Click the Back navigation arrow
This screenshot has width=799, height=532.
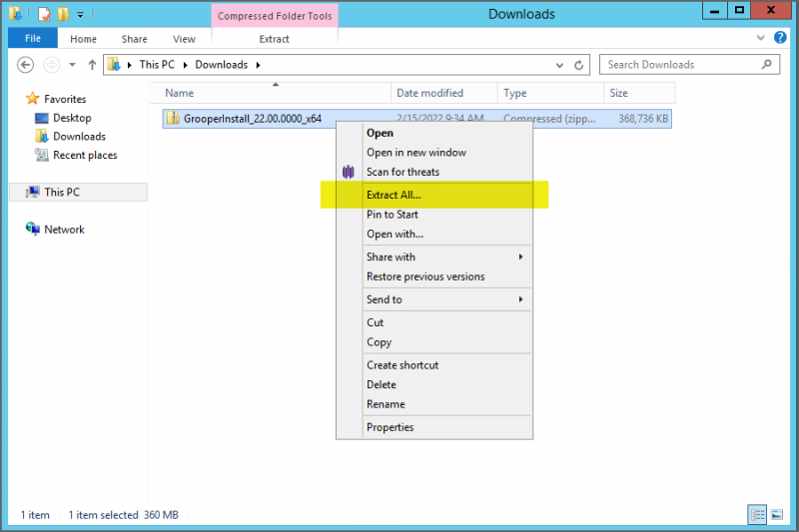point(26,65)
